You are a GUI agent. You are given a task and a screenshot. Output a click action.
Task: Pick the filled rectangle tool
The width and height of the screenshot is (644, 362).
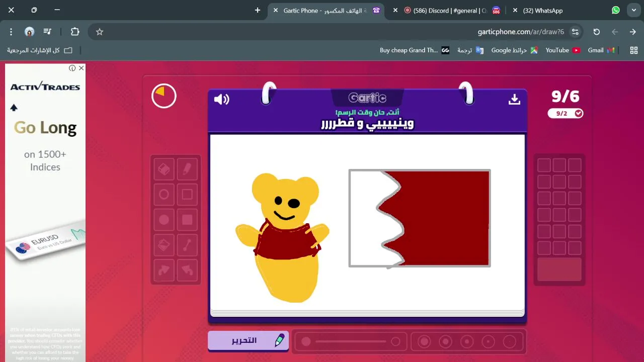[x=187, y=220]
